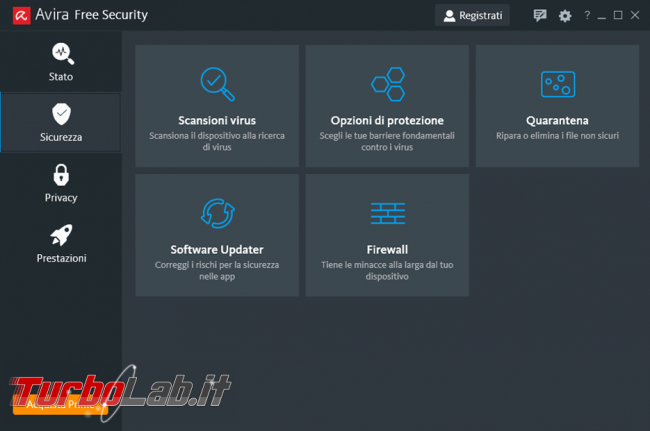Minimize the Avira window
The height and width of the screenshot is (431, 650).
(601, 16)
